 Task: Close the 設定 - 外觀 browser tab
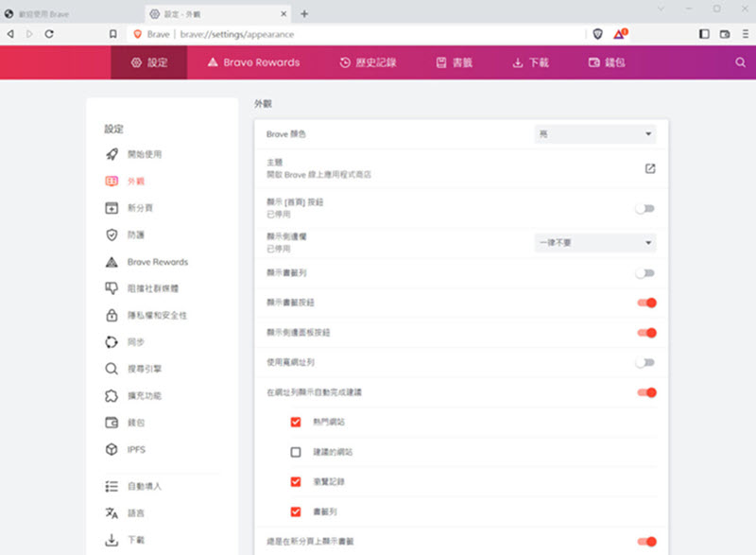(283, 14)
